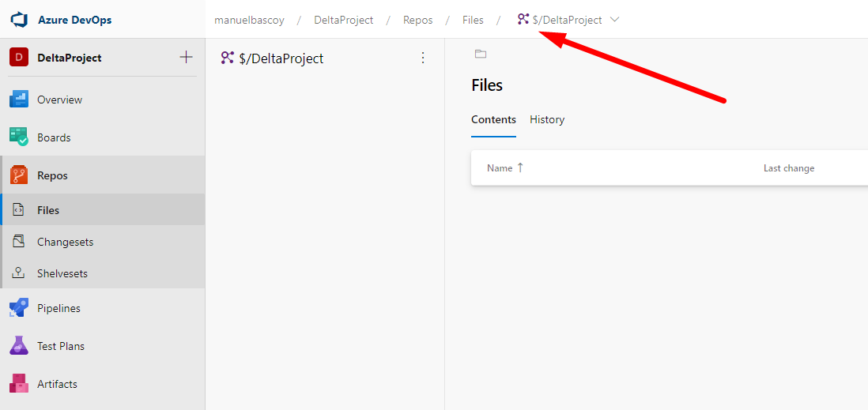Viewport: 868px width, 410px height.
Task: Open Boards from the sidebar
Action: 54,137
